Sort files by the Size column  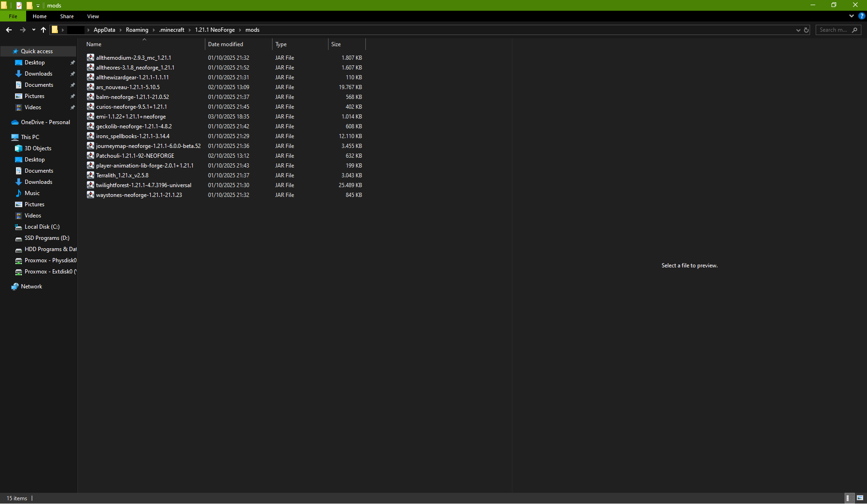[x=336, y=44]
